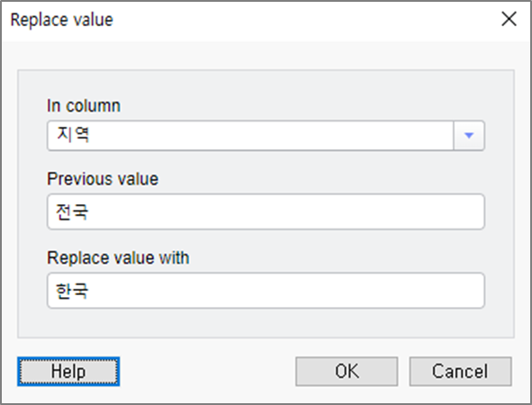Click the blank title bar area beside the title
The image size is (532, 405).
(x=305, y=20)
